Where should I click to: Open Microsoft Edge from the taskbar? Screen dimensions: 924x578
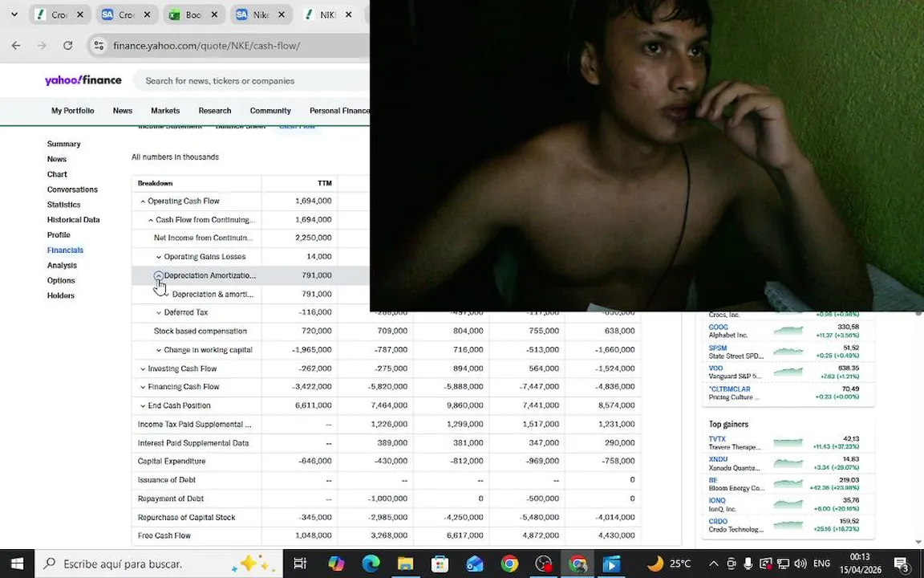point(371,564)
